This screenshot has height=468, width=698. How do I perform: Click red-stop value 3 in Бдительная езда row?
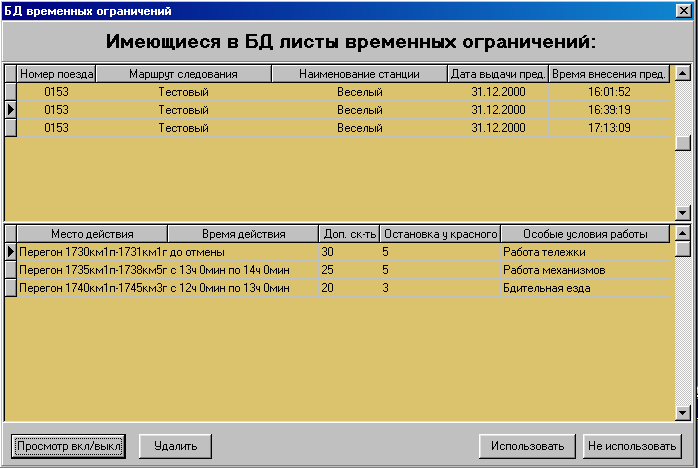click(x=440, y=288)
